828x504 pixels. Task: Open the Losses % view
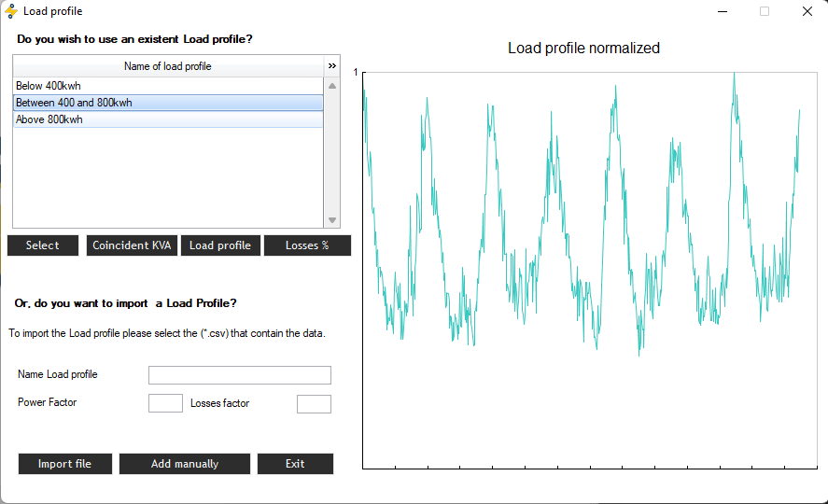pyautogui.click(x=307, y=245)
